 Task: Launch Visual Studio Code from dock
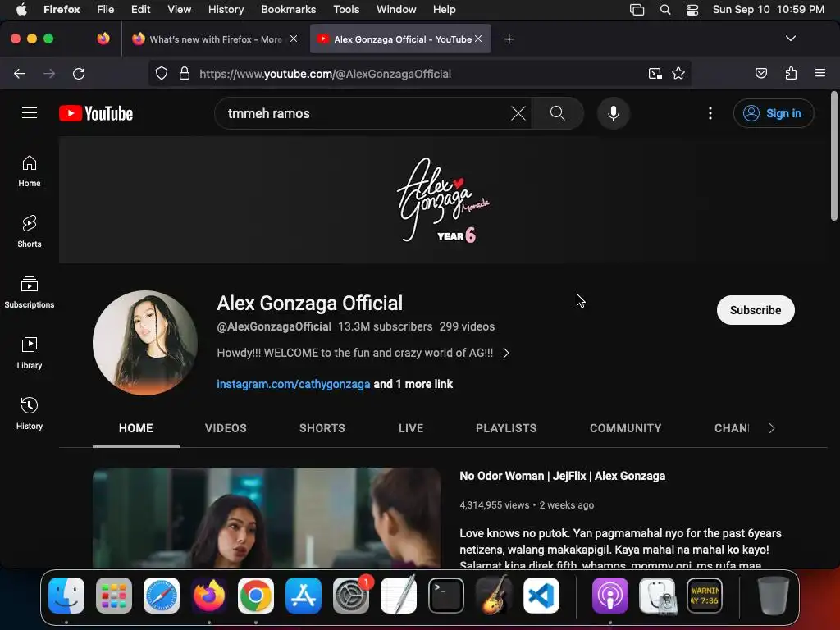point(541,596)
